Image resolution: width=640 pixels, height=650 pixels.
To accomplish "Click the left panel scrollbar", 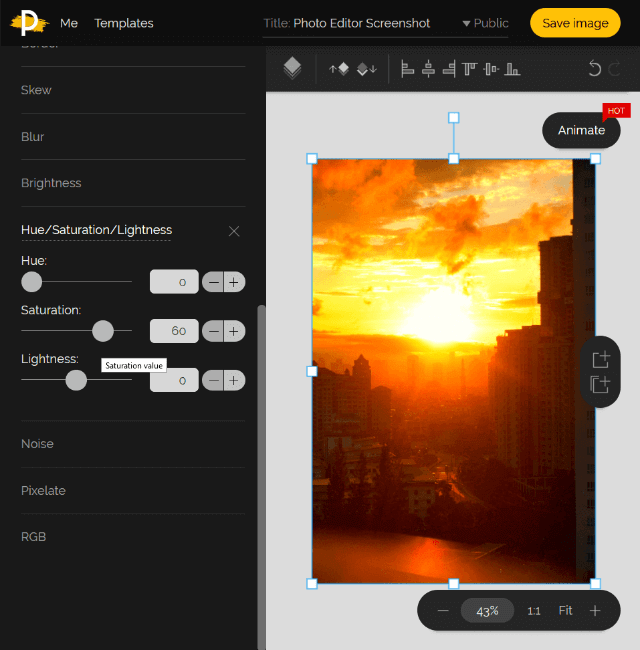I will (261, 477).
